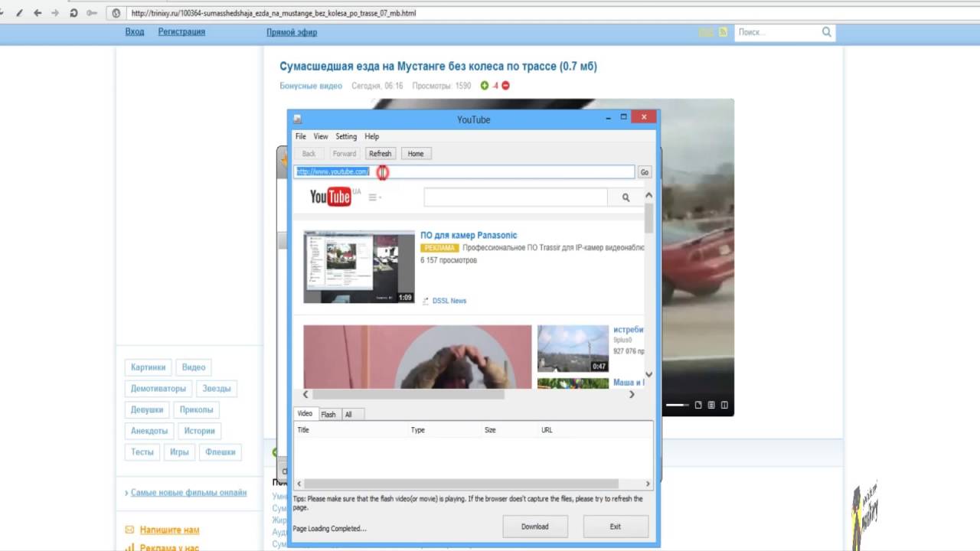
Task: Open the ПО для камер Panasonic video link
Action: coord(469,235)
